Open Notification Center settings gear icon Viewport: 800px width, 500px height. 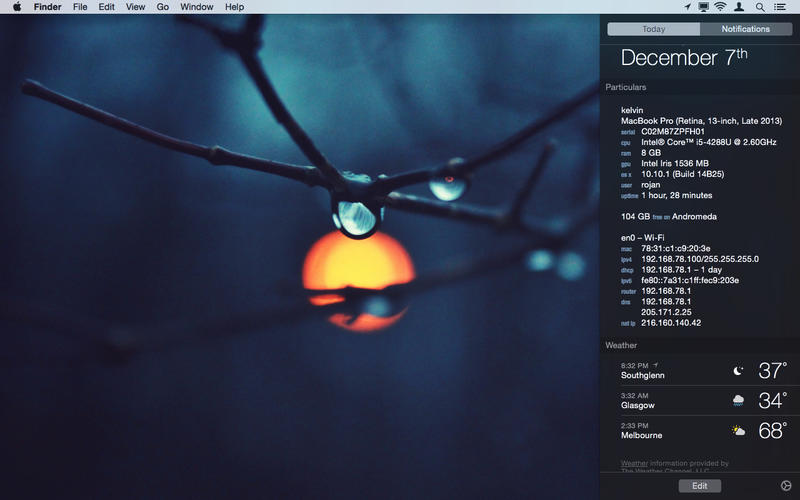pyautogui.click(x=786, y=486)
